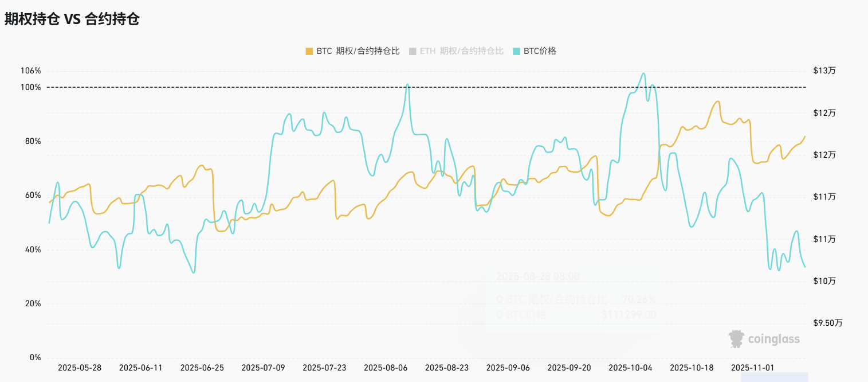The width and height of the screenshot is (868, 382).
Task: Click the $9.50万 right axis label
Action: (828, 323)
